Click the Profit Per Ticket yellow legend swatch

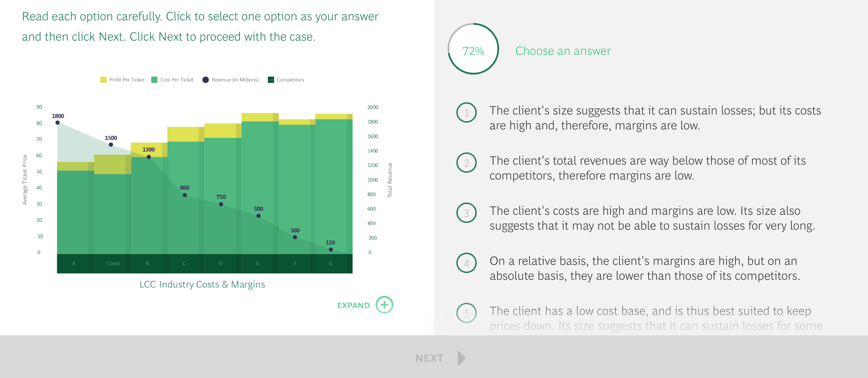coord(103,80)
